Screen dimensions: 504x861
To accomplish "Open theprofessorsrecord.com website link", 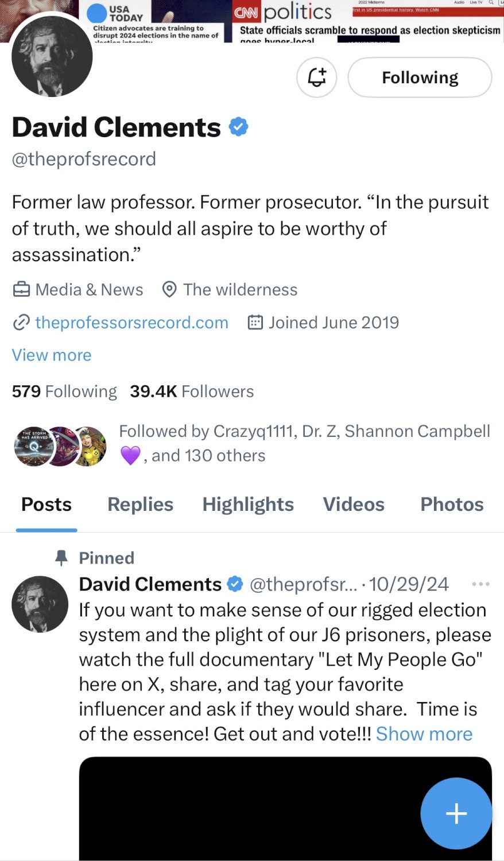I will click(x=131, y=323).
